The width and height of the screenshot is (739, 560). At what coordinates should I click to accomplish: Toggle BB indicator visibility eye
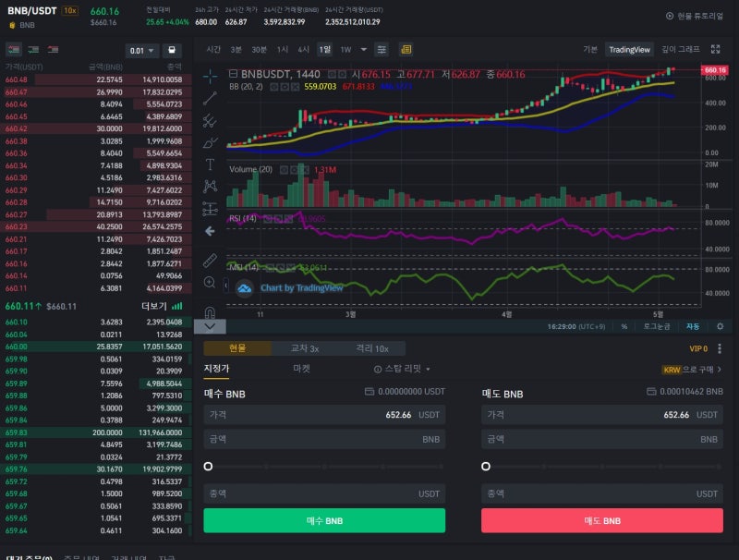coord(273,87)
